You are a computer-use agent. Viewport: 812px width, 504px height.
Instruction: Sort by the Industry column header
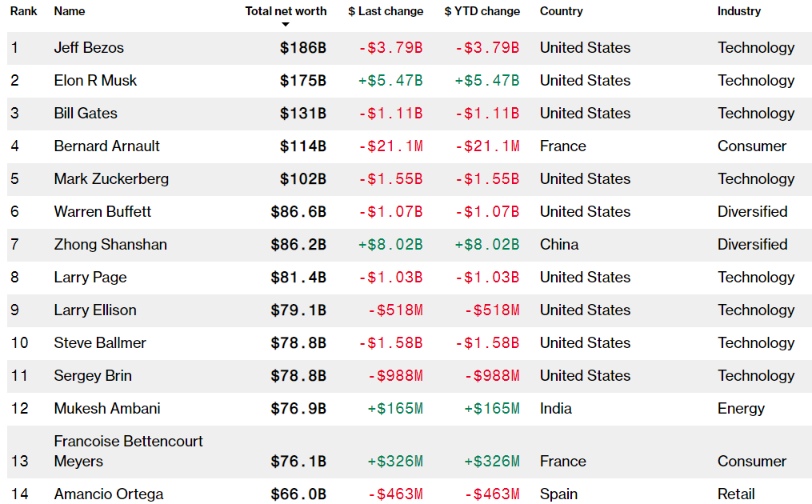pos(739,11)
